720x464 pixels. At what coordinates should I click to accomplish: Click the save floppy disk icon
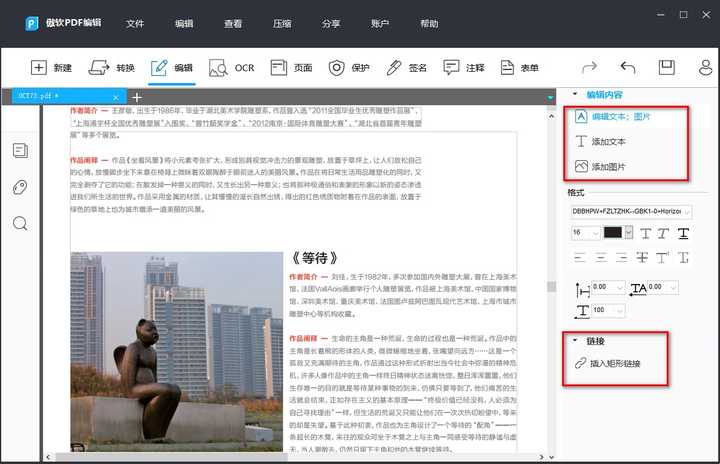tap(666, 68)
